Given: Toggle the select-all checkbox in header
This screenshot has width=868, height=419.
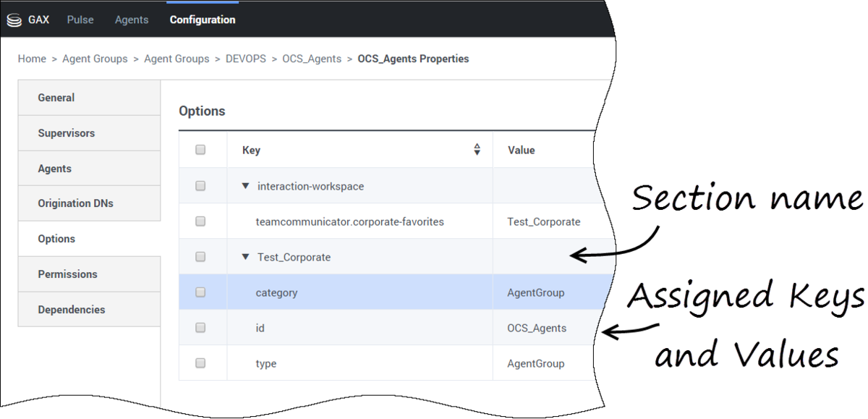Looking at the screenshot, I should [200, 150].
